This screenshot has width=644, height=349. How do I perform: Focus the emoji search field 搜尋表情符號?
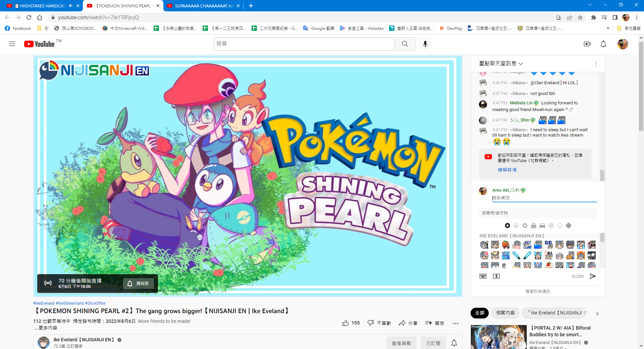(538, 213)
